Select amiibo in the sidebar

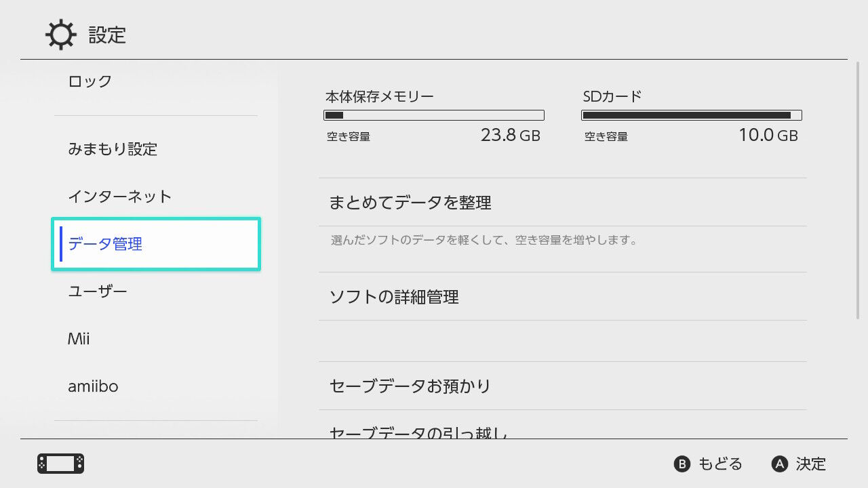click(93, 386)
